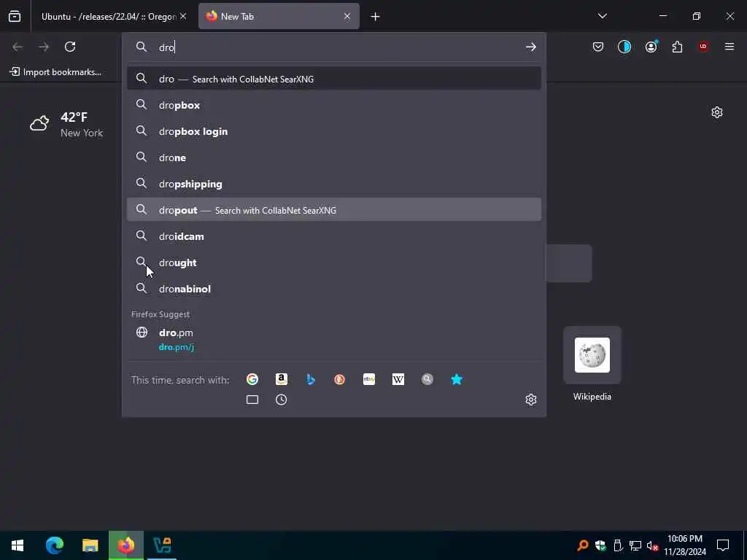Open the uBlock Origin extension icon

(703, 47)
